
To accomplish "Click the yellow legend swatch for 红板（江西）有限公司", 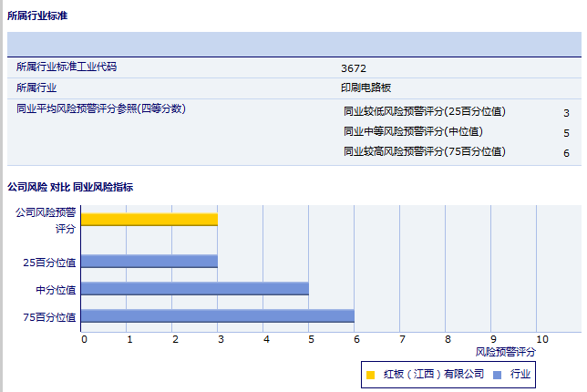I will 370,374.
